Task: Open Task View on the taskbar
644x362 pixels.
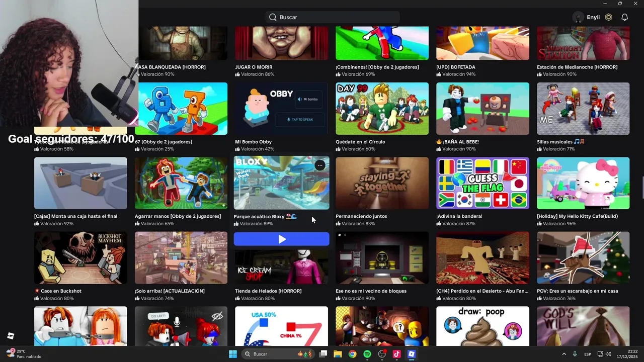Action: [323, 354]
